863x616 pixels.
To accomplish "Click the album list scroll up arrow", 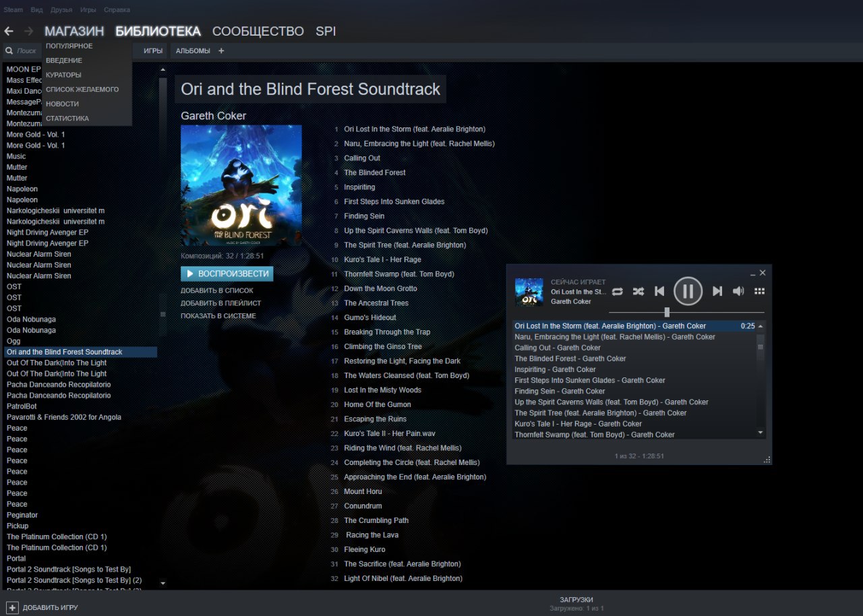I will (x=162, y=69).
